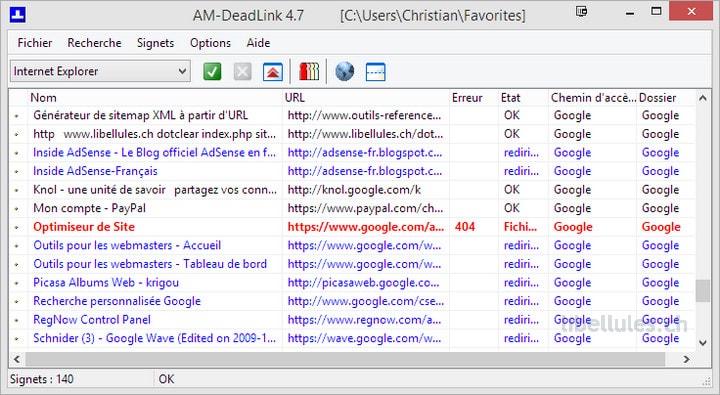Select 'Outils pour les webmasters - Tableau de bord'
This screenshot has width=720, height=395.
150,264
